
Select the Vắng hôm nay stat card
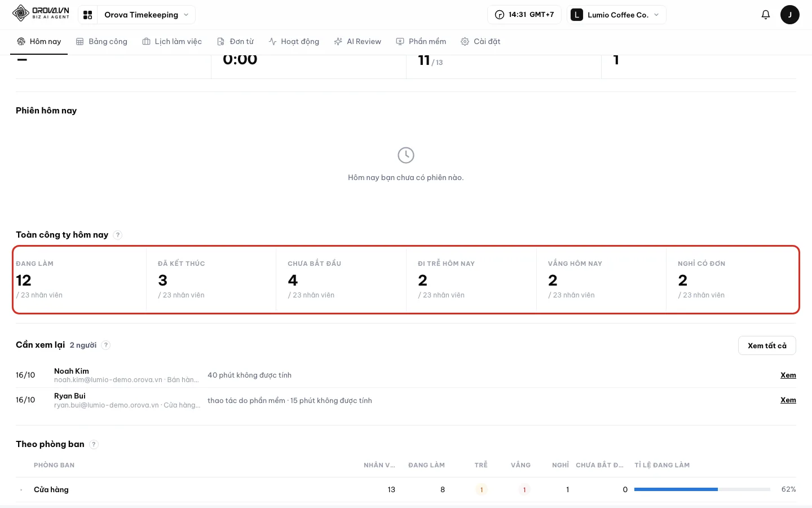pos(601,279)
